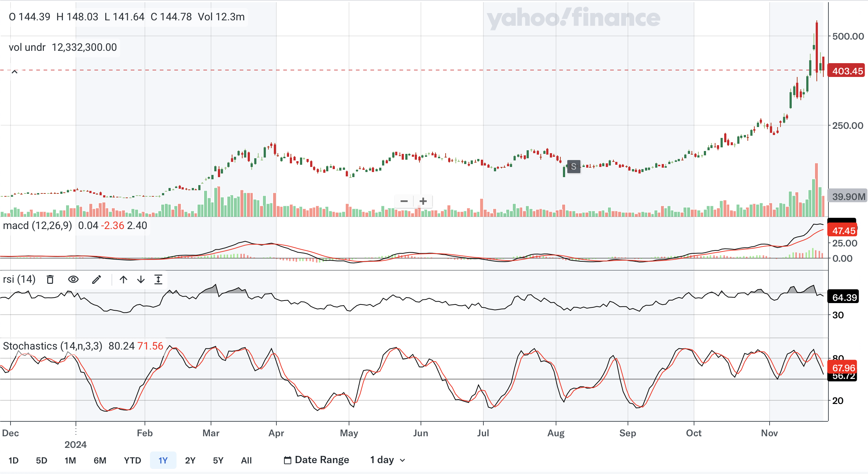Open Date Range via the calendar icon
Screen dimensions: 868x474
[287, 459]
